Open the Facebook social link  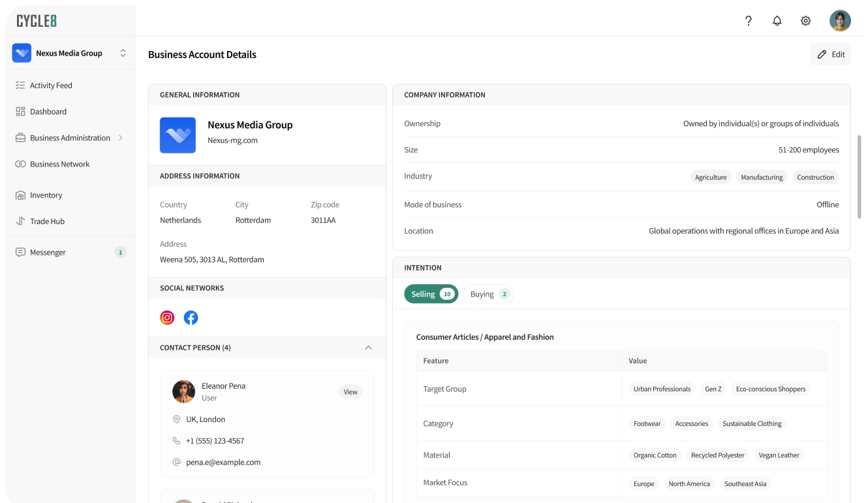tap(191, 317)
